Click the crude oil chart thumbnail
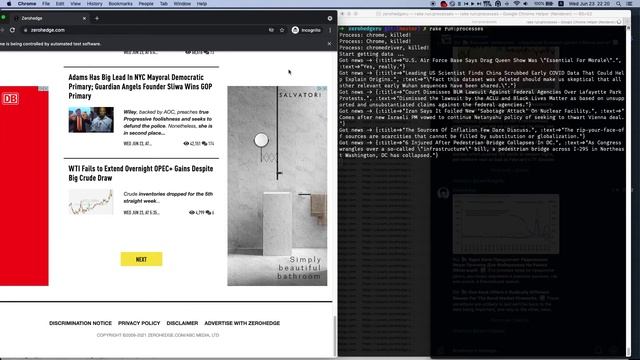The width and height of the screenshot is (640, 360). click(x=91, y=202)
